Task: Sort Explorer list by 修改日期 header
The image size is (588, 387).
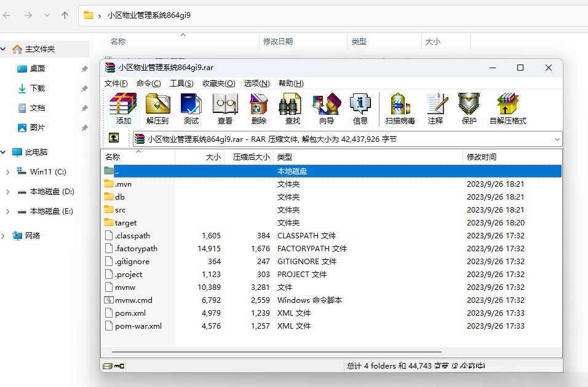Action: point(303,42)
